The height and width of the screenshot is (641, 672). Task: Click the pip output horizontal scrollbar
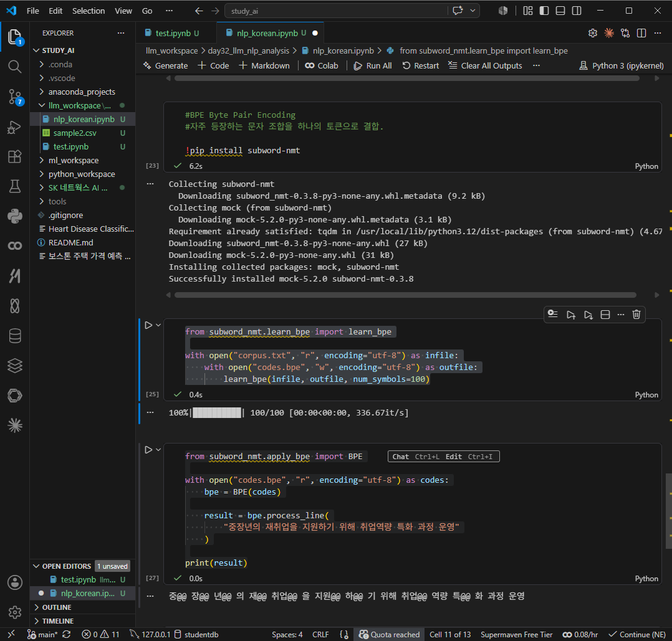pyautogui.click(x=405, y=295)
